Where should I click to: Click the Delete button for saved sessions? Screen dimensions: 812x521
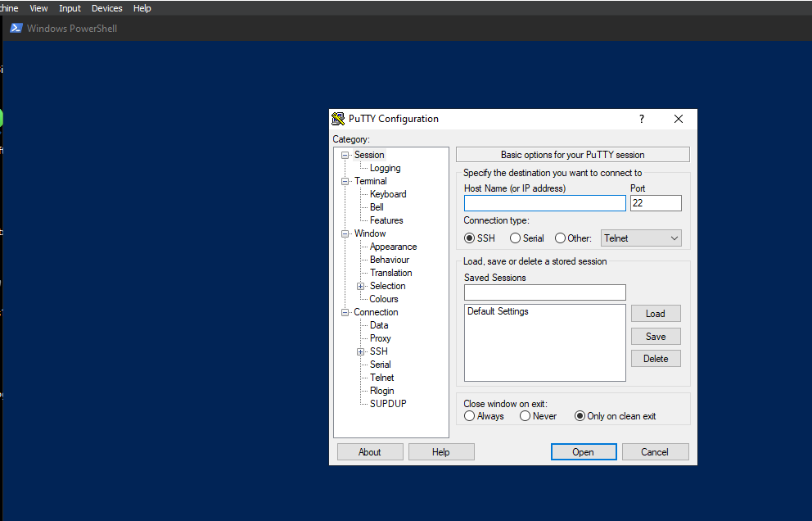point(656,358)
